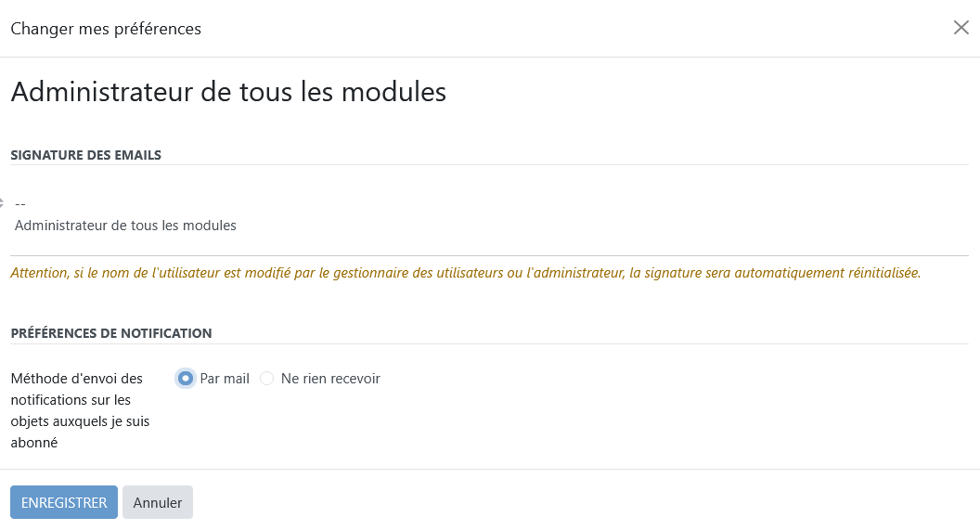Click the bottom border line of the signature editor
Image resolution: width=980 pixels, height=530 pixels.
click(x=489, y=255)
